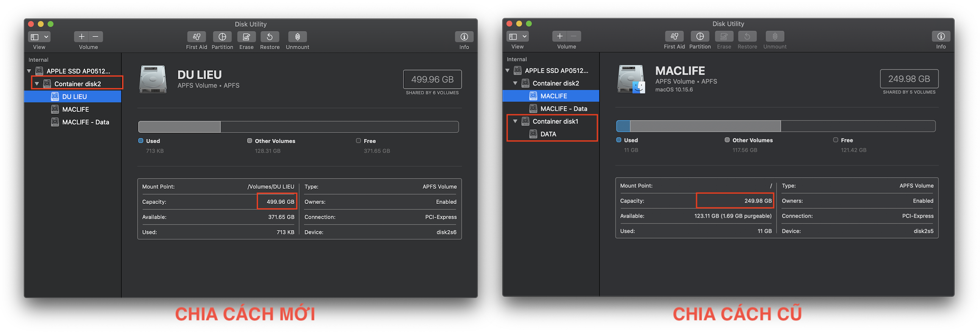The width and height of the screenshot is (980, 334).
Task: Click add volume plus in DU LIEU window
Action: 81,37
